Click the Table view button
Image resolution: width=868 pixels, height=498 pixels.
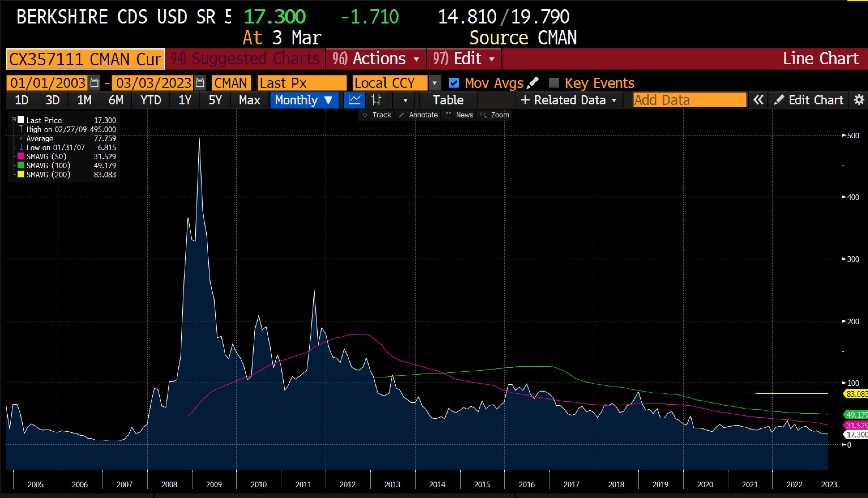coord(448,100)
